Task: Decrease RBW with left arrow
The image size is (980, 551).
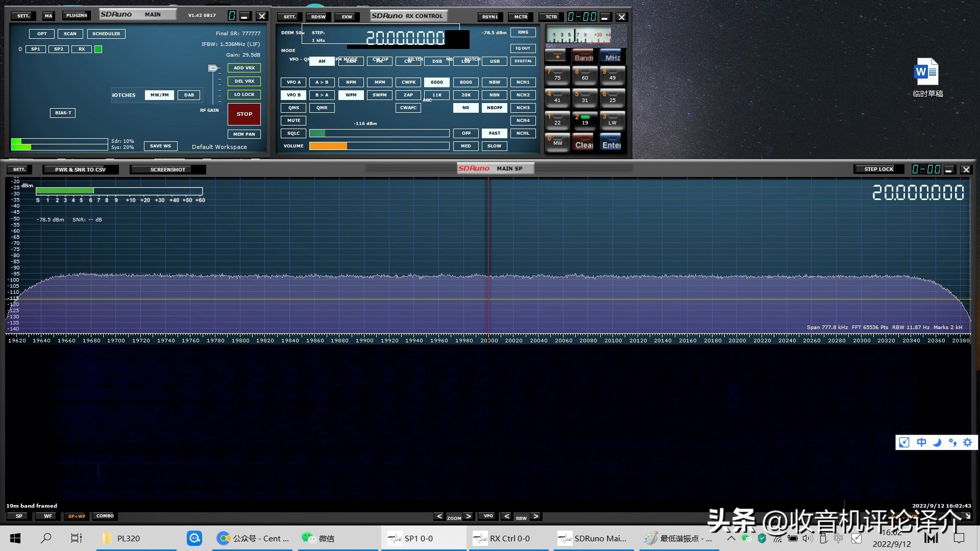Action: click(506, 516)
